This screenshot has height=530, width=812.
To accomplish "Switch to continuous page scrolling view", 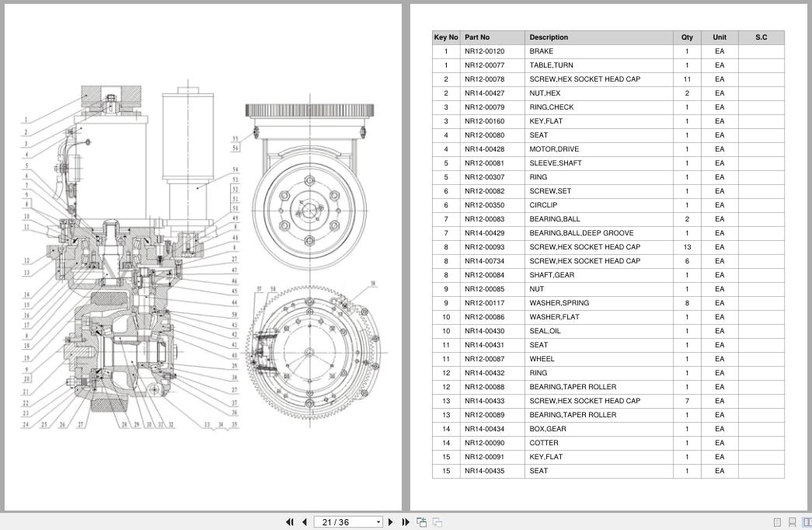I will pyautogui.click(x=792, y=522).
